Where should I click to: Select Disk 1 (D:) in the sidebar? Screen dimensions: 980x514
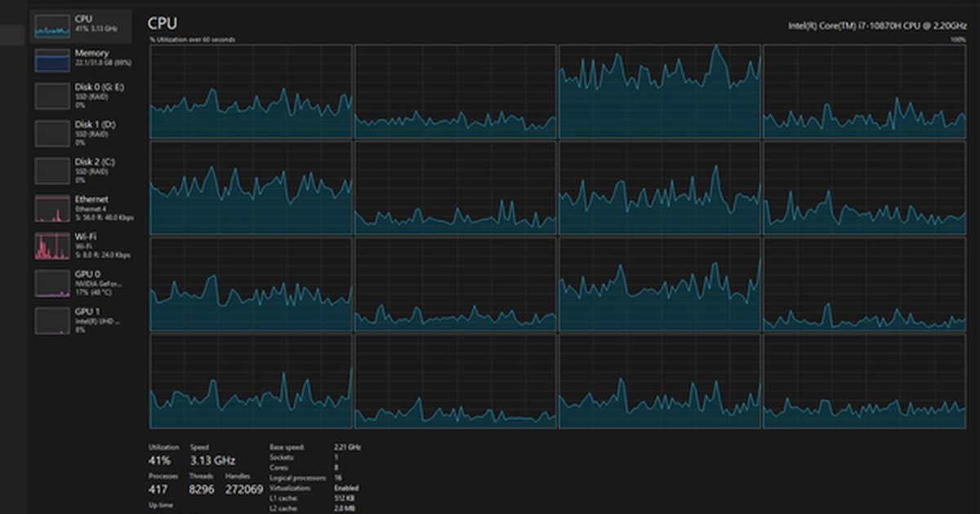[81, 133]
